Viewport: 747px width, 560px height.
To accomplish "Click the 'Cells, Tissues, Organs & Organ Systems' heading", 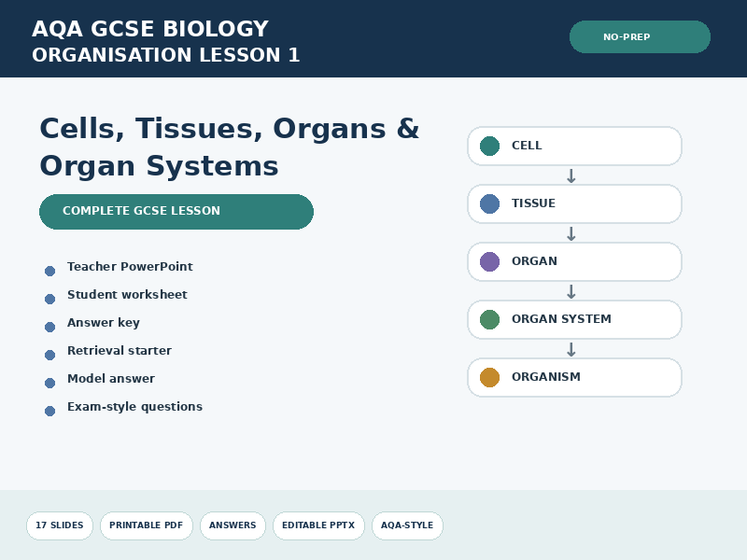I will [229, 147].
